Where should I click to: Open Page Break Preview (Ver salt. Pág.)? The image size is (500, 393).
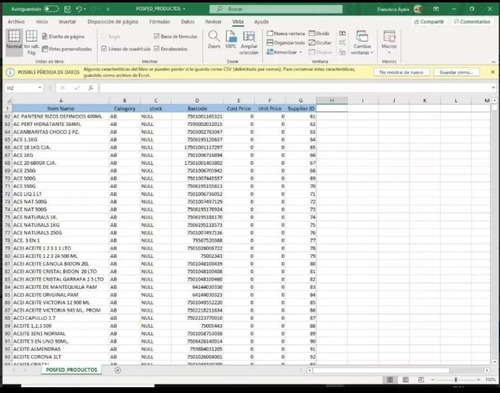click(x=31, y=43)
